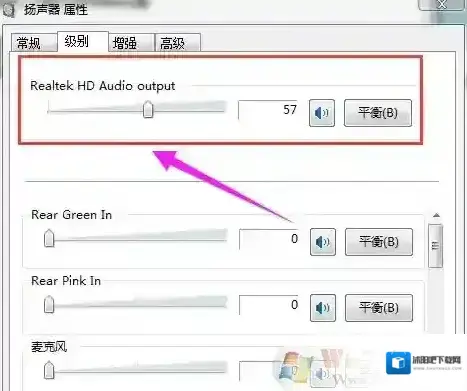This screenshot has height=391, width=467.
Task: Click the levels list scroll up arrow
Action: [436, 216]
